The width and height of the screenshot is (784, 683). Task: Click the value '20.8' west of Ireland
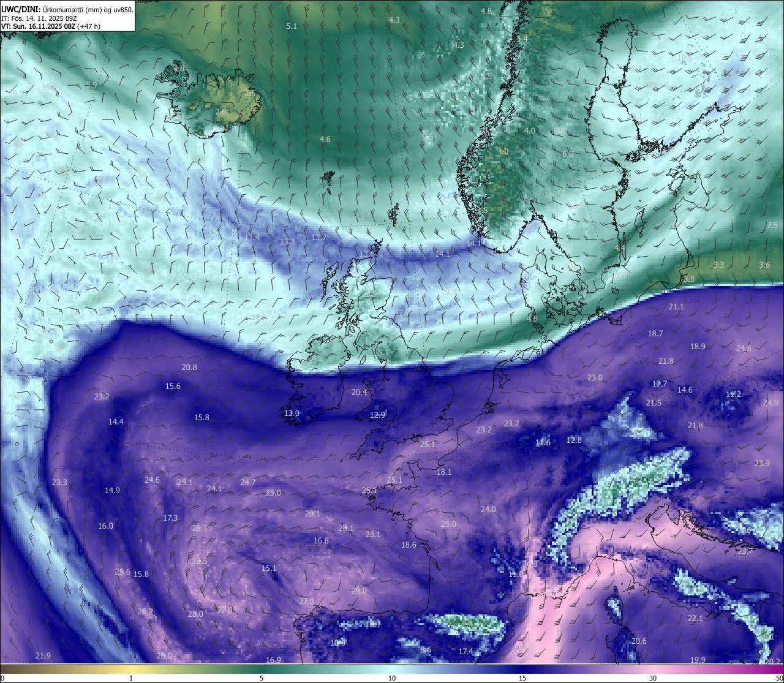pos(189,367)
